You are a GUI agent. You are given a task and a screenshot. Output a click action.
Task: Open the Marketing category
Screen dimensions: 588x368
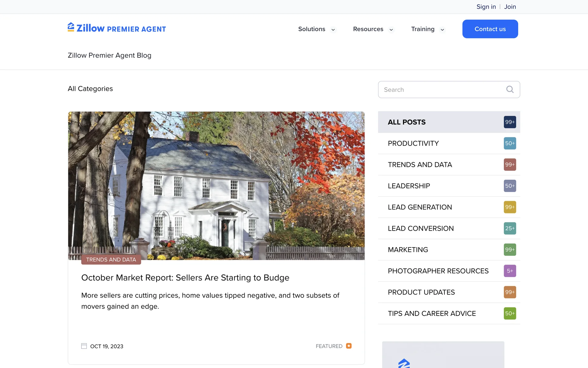coord(408,250)
